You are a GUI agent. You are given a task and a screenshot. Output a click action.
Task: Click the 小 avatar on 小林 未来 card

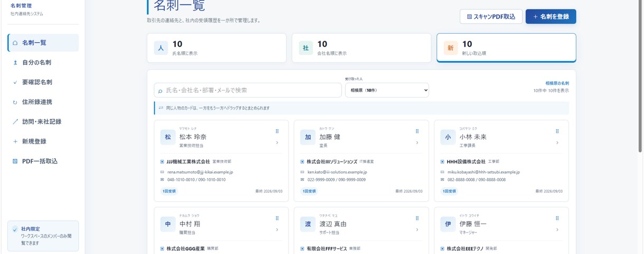(448, 137)
